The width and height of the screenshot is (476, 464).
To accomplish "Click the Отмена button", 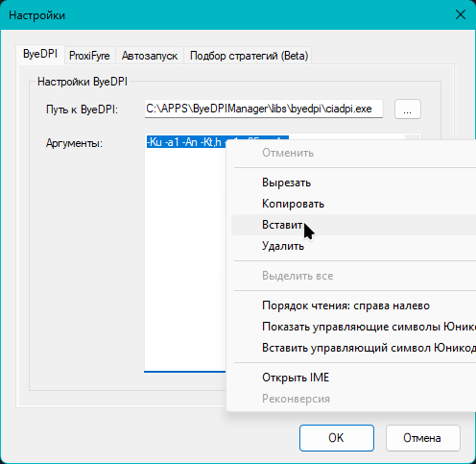I will coord(422,438).
